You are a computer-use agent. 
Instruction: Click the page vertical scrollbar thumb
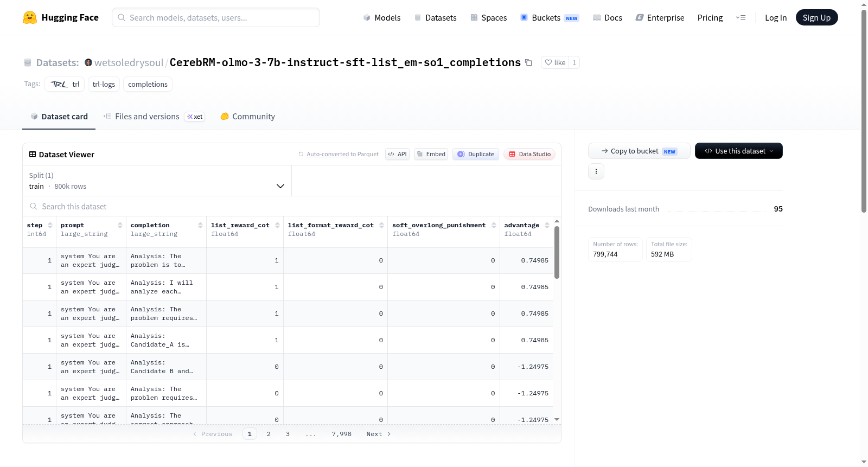(864, 111)
